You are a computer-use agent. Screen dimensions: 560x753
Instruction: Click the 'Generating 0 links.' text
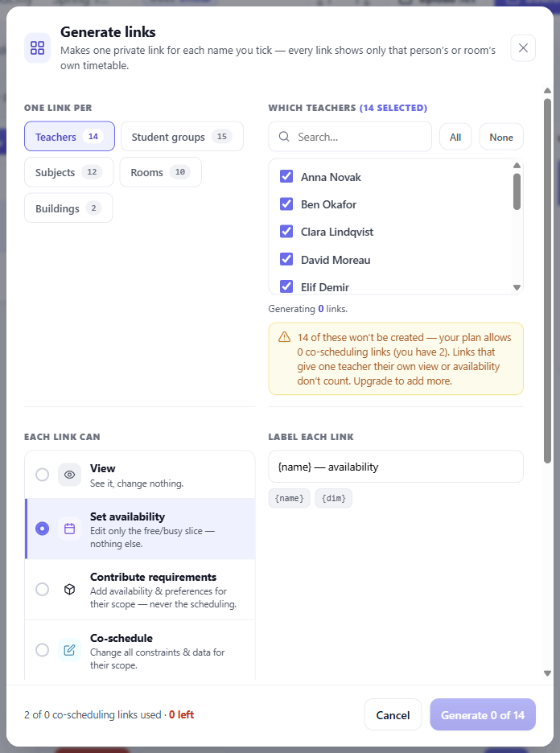point(308,309)
